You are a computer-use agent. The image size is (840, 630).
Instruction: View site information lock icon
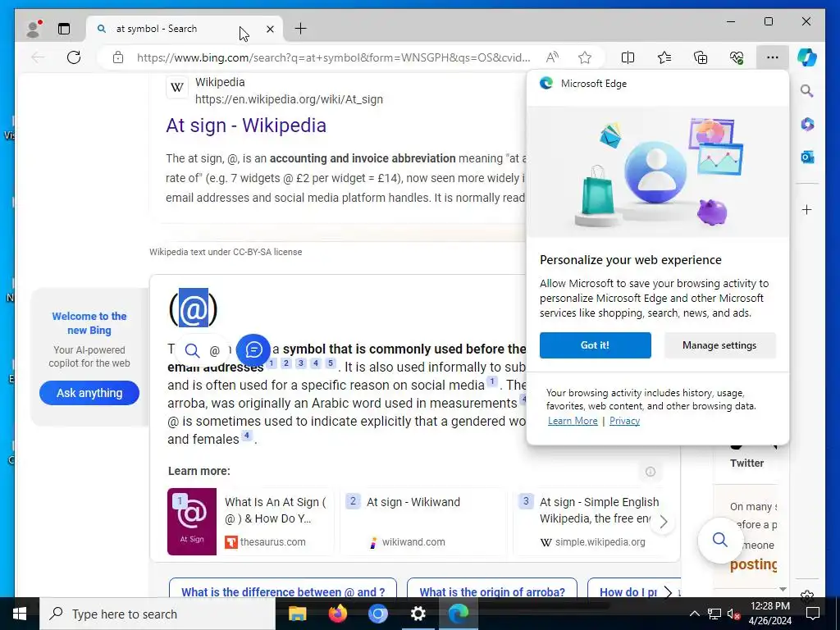(118, 57)
